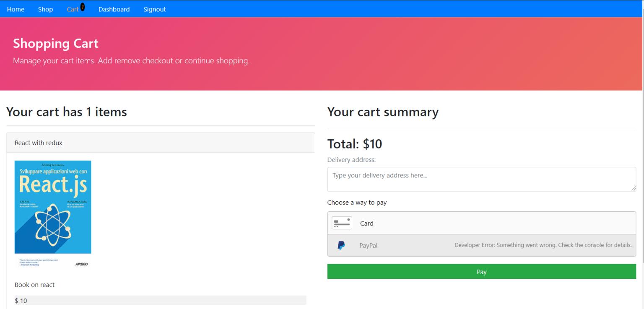Click the cart item count badge
This screenshot has width=644, height=309.
(x=83, y=7)
